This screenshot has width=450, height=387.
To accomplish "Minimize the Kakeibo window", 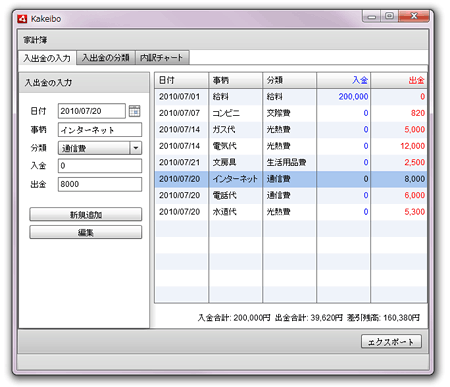I will 372,17.
